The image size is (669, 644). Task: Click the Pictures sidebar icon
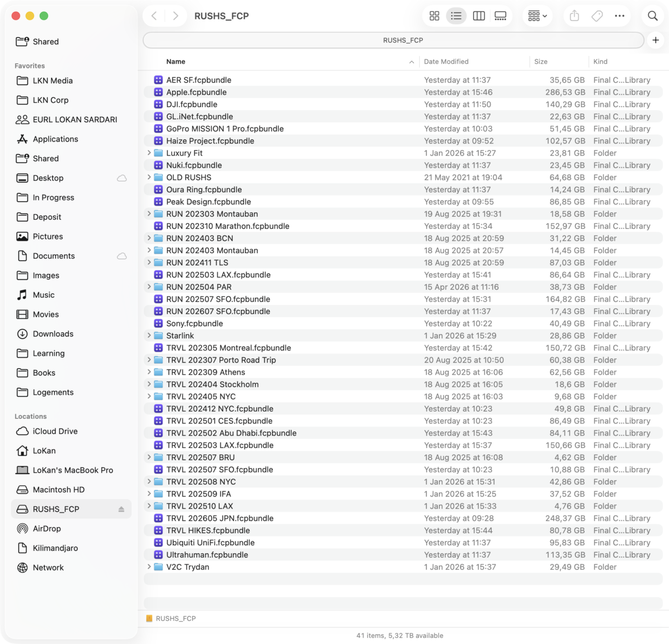pos(22,237)
